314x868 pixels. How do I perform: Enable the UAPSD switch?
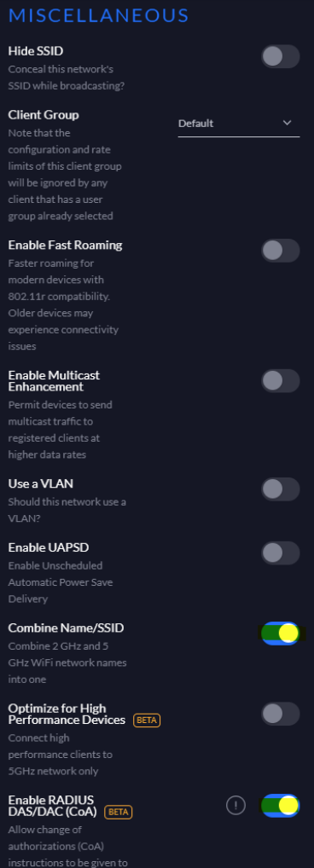click(x=280, y=553)
